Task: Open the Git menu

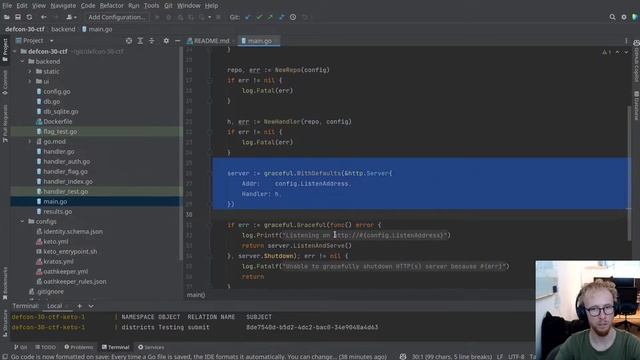Action: click(168, 6)
